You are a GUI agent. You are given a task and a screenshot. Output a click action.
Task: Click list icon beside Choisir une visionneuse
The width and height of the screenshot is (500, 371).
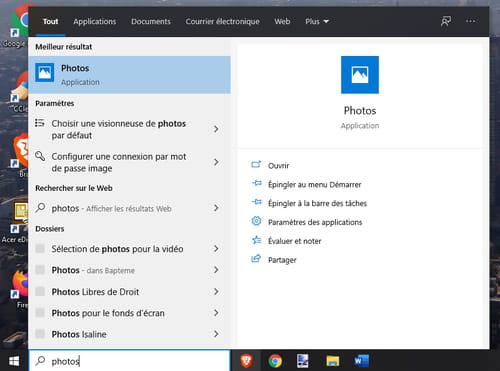(x=40, y=123)
